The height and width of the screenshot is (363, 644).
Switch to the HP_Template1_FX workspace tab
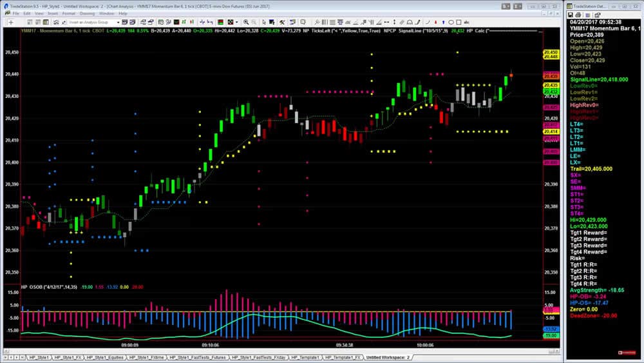click(x=343, y=358)
